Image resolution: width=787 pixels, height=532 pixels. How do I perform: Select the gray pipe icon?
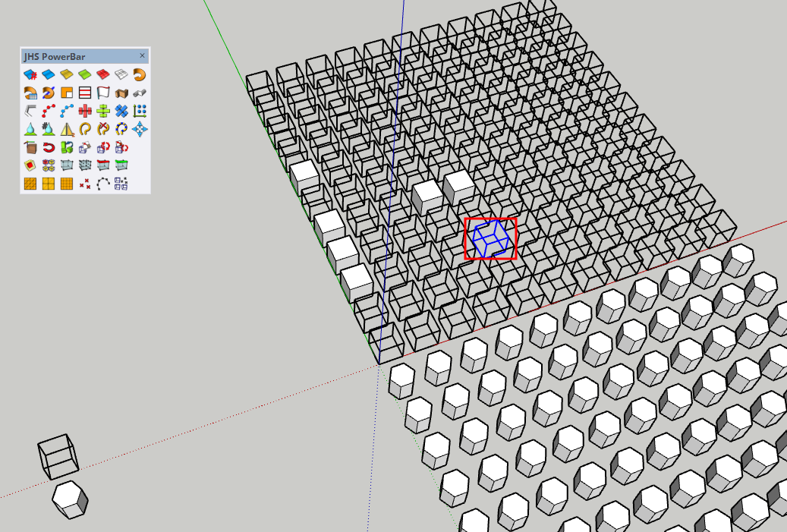(x=140, y=93)
